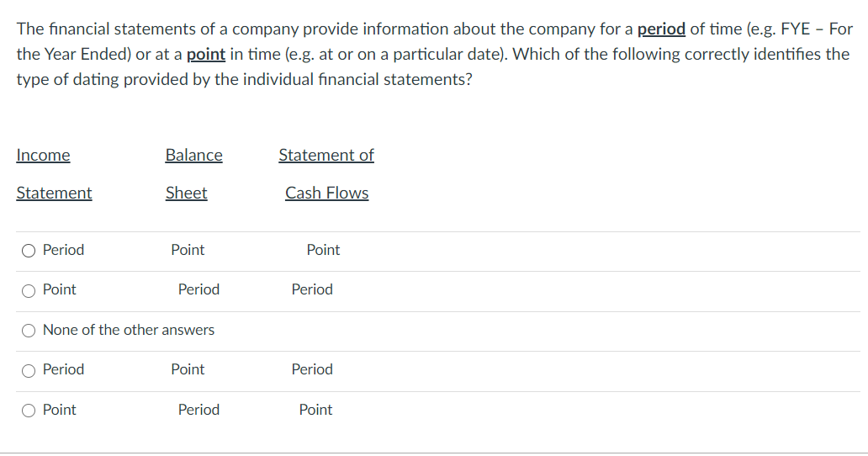Click the 'None of the other answers' label text

128,330
